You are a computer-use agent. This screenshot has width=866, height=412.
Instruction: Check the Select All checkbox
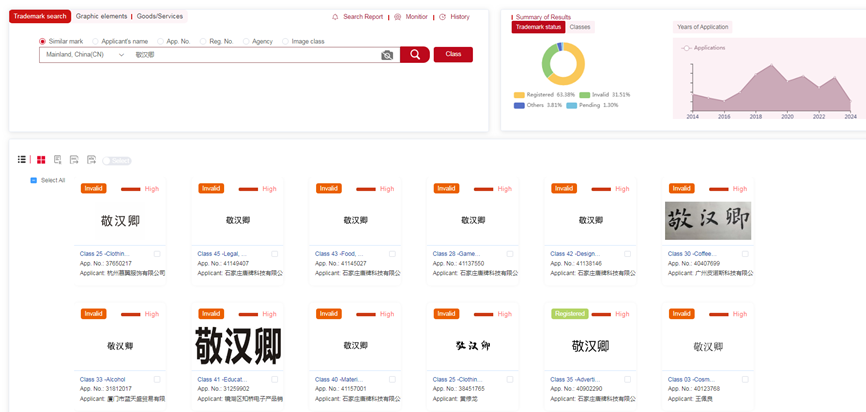(x=33, y=180)
